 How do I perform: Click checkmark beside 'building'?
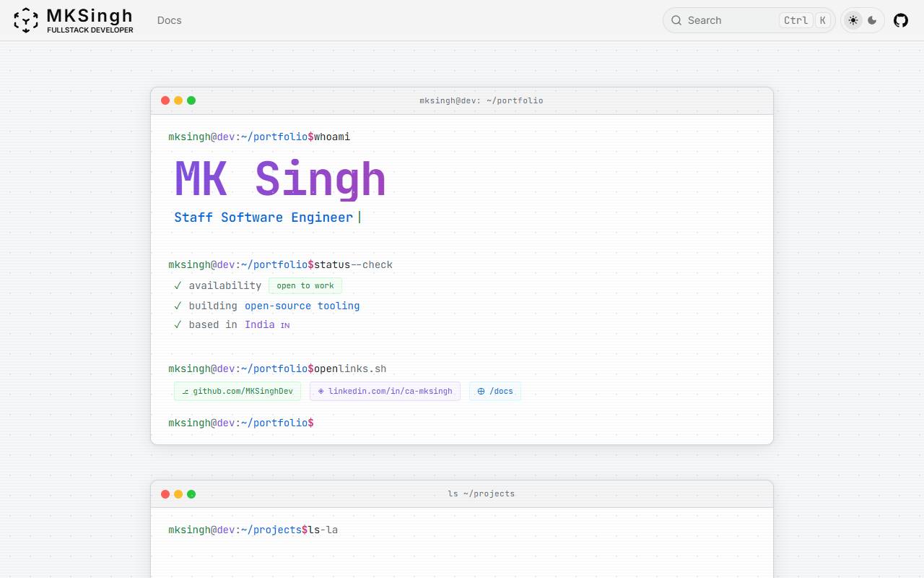(178, 306)
